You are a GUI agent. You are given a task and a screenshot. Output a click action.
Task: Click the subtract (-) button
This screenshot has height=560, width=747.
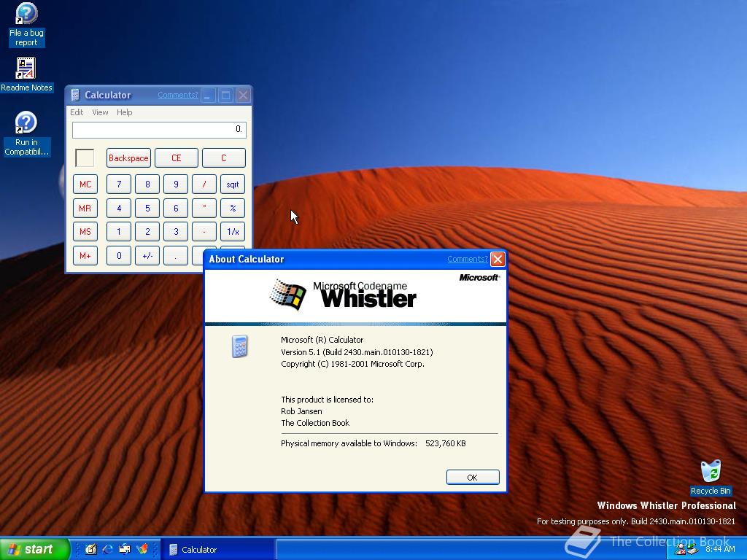coord(204,231)
